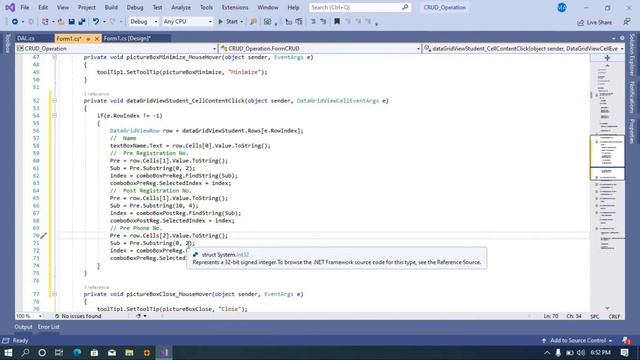Image resolution: width=640 pixels, height=360 pixels.
Task: Click the Start debugging button
Action: tap(228, 22)
